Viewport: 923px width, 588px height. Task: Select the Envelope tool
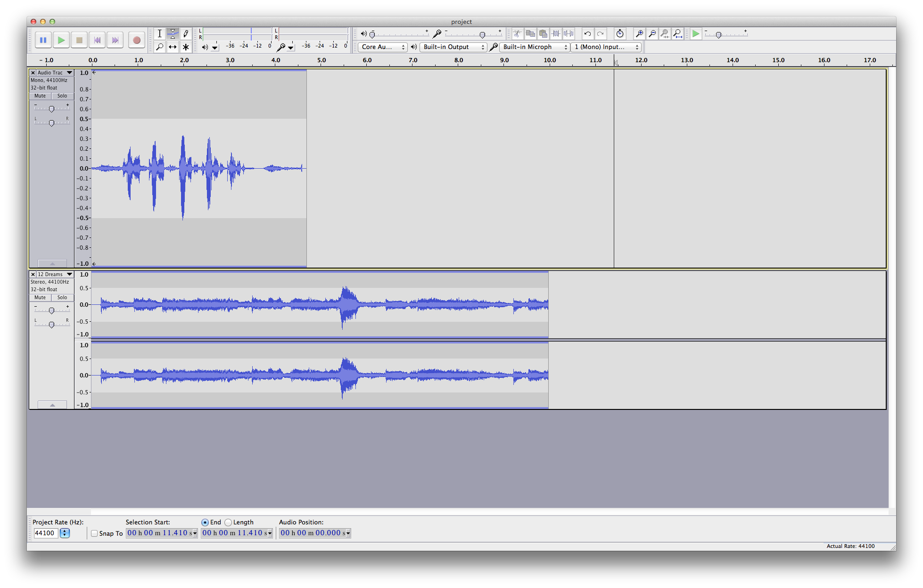coord(173,33)
